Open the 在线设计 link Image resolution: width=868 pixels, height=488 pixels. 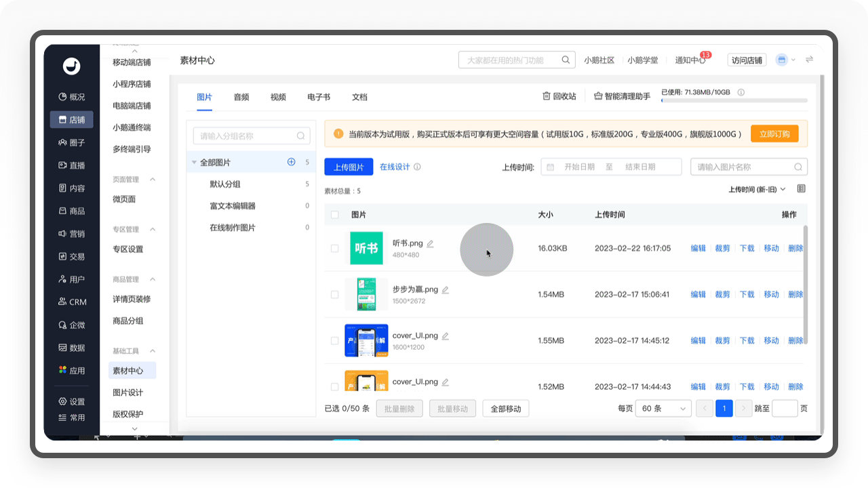(x=395, y=167)
